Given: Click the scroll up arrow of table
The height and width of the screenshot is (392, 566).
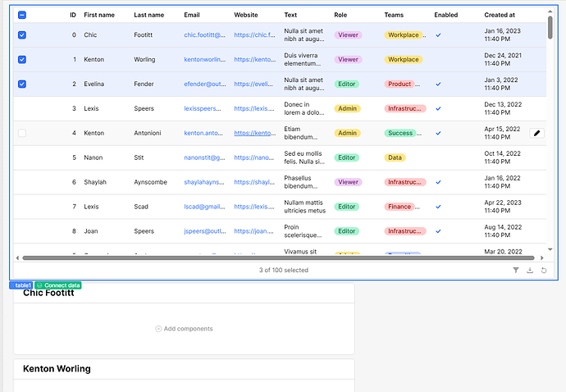Looking at the screenshot, I should click(x=550, y=11).
